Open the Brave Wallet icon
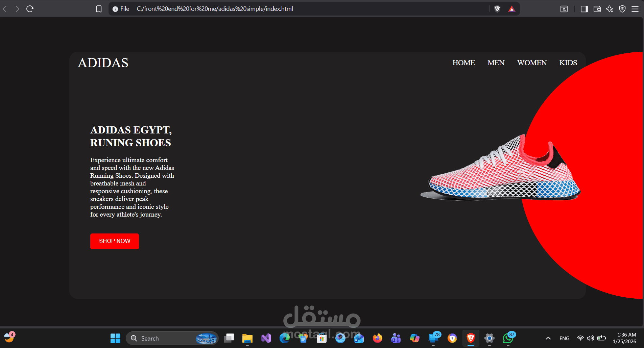644x348 pixels. point(597,9)
